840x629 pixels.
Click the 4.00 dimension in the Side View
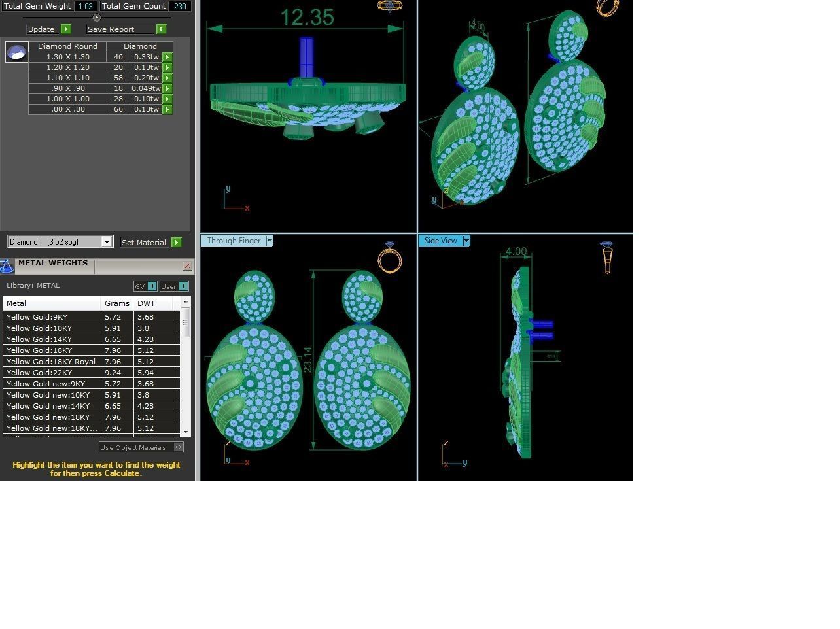pyautogui.click(x=516, y=252)
